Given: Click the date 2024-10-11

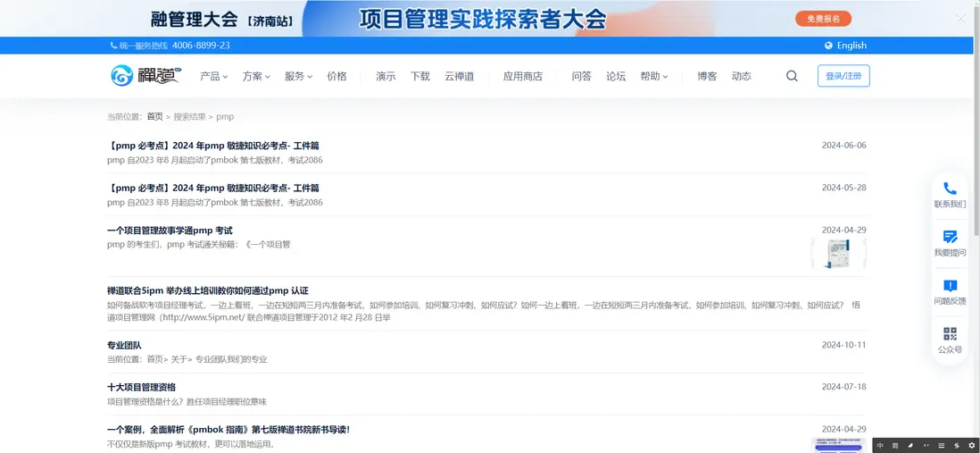Looking at the screenshot, I should click(843, 345).
